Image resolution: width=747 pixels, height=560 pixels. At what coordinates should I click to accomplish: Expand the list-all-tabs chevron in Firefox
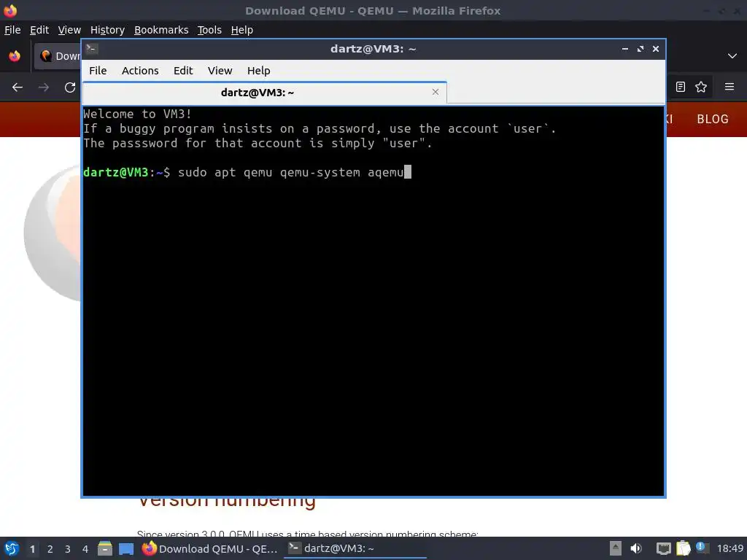pos(732,56)
